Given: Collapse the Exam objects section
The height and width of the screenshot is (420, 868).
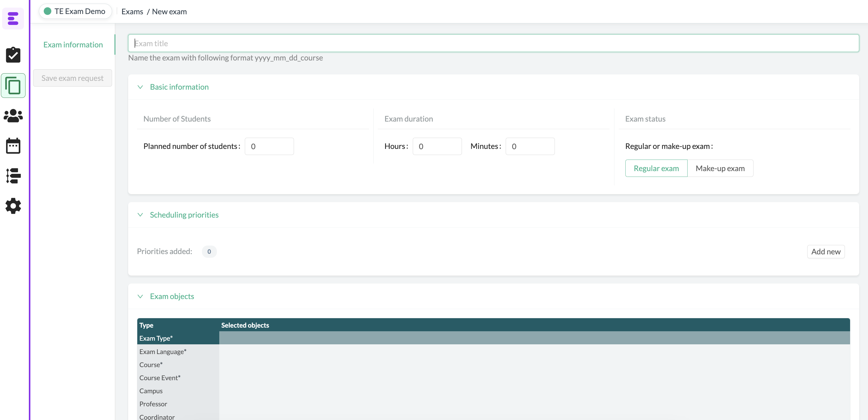Looking at the screenshot, I should point(140,296).
